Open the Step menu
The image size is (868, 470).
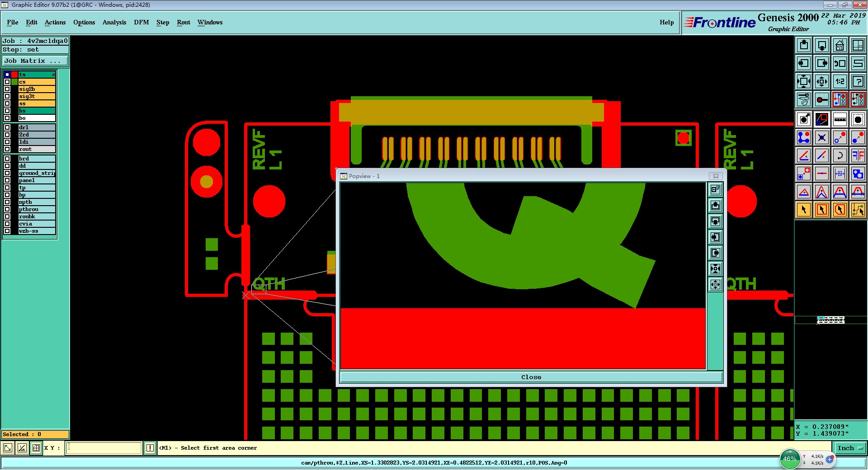coord(163,22)
